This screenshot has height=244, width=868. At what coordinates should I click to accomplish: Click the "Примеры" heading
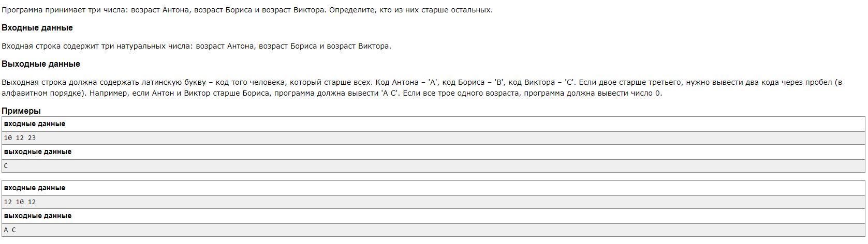(21, 111)
